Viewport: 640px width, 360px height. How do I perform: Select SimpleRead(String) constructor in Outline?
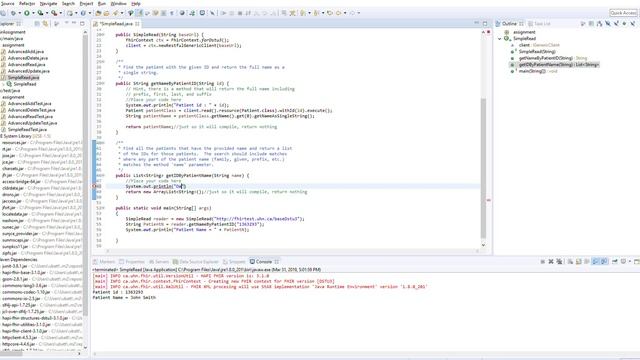pyautogui.click(x=537, y=52)
